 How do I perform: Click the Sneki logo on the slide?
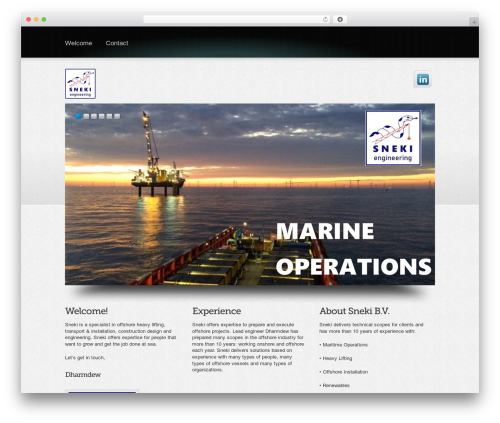[x=393, y=138]
